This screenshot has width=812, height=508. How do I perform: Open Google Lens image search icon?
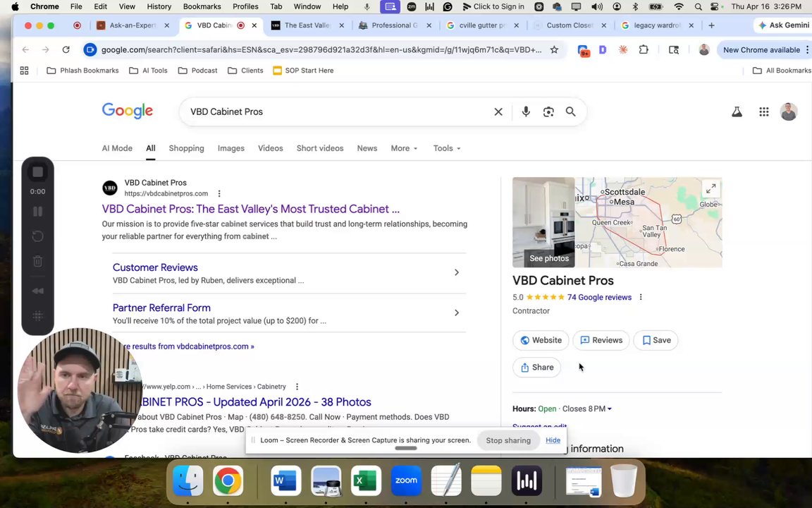pyautogui.click(x=548, y=111)
